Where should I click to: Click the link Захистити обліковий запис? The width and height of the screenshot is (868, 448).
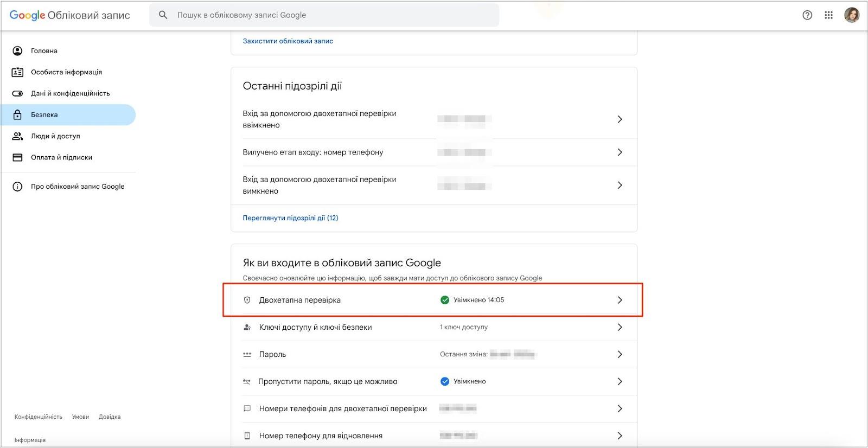click(288, 41)
